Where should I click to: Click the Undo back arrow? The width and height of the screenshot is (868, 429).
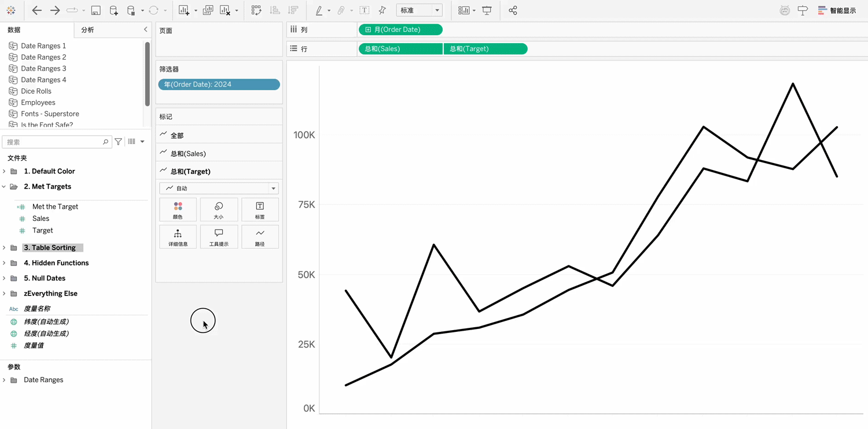(x=36, y=10)
